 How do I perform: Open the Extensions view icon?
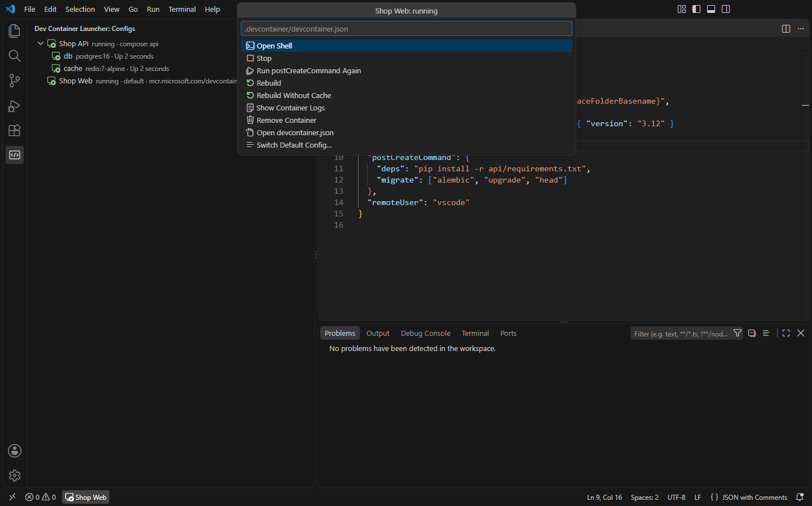(x=15, y=130)
